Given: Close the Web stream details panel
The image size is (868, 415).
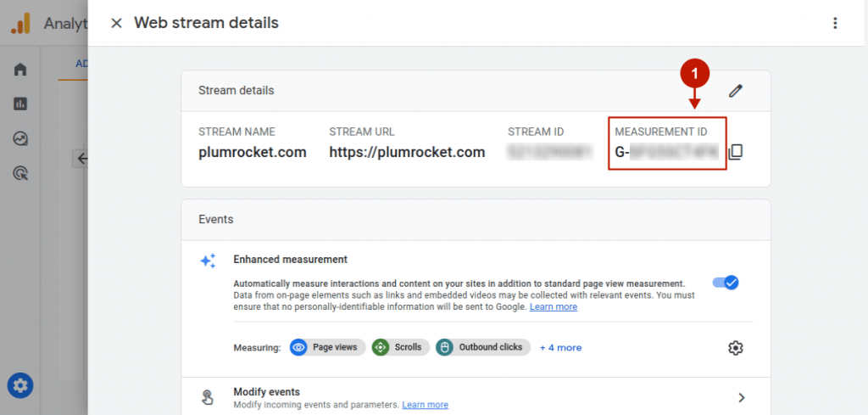Looking at the screenshot, I should tap(116, 23).
